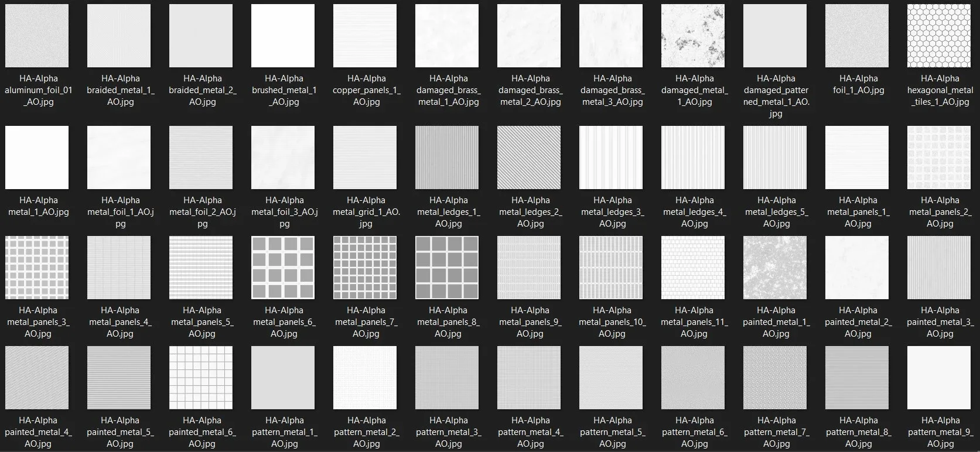Click the file name 'HA-Alpha metal_panels_6_AO.jpg'
The width and height of the screenshot is (980, 452).
284,322
